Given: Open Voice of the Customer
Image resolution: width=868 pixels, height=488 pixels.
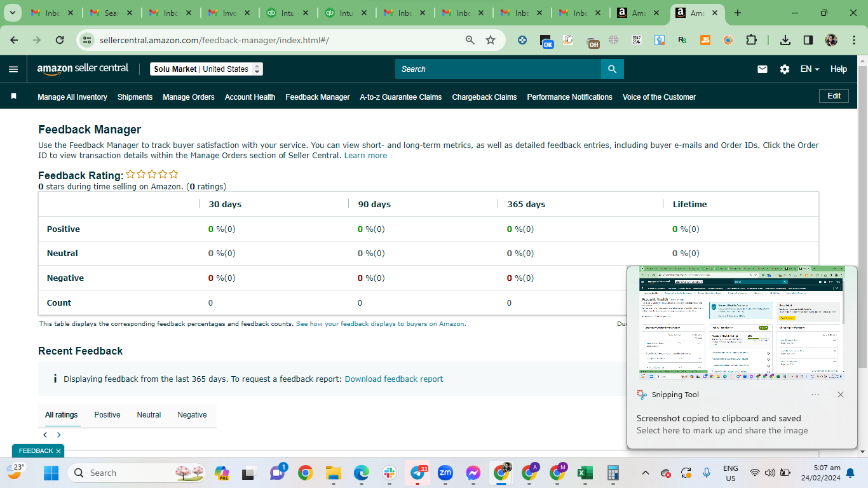Looking at the screenshot, I should (x=659, y=97).
